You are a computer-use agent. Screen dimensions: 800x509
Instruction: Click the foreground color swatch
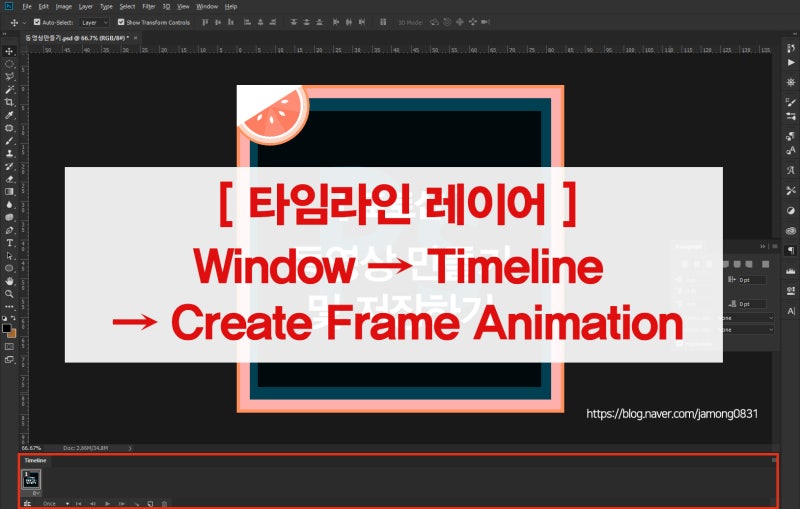tap(6, 328)
